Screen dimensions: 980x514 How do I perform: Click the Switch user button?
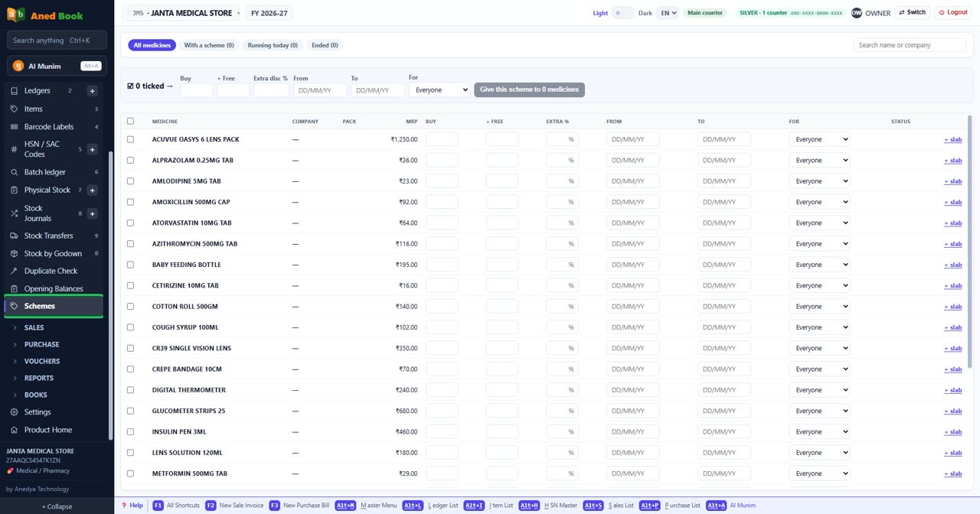pos(913,13)
